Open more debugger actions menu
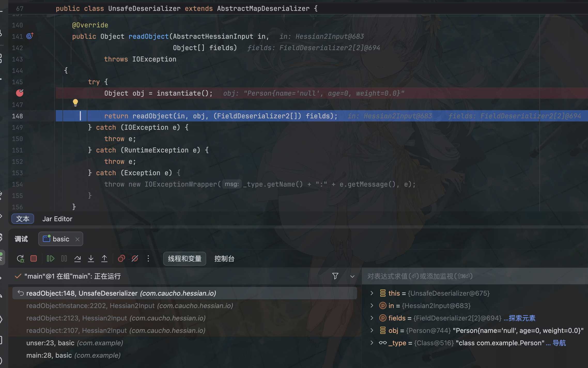Image resolution: width=588 pixels, height=368 pixels. (148, 259)
